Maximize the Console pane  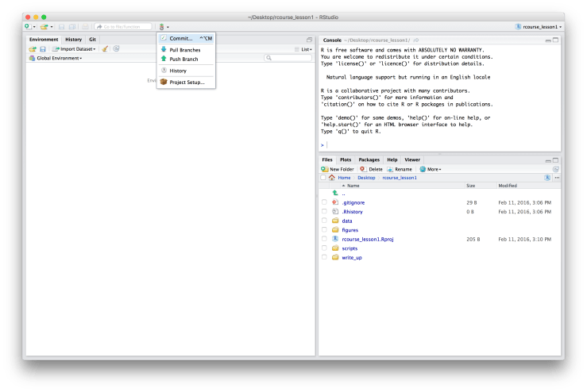(x=555, y=40)
